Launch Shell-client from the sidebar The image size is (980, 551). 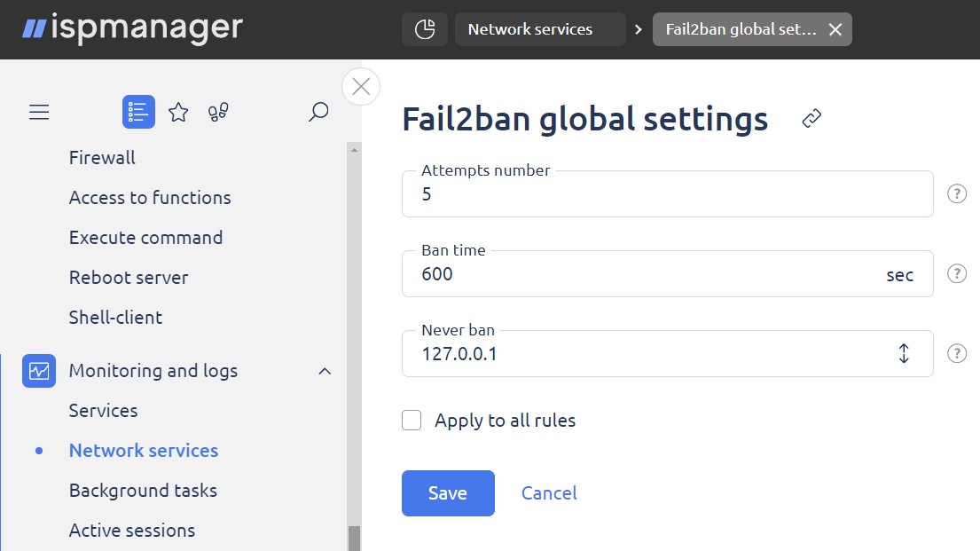tap(115, 318)
